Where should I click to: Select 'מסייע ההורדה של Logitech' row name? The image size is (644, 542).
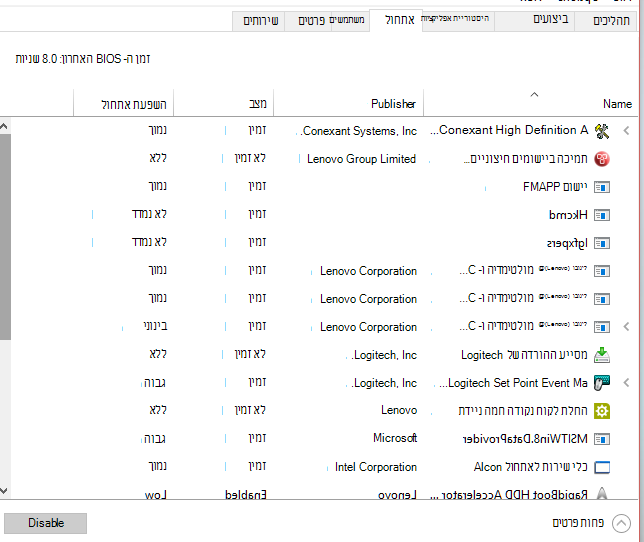click(x=524, y=355)
